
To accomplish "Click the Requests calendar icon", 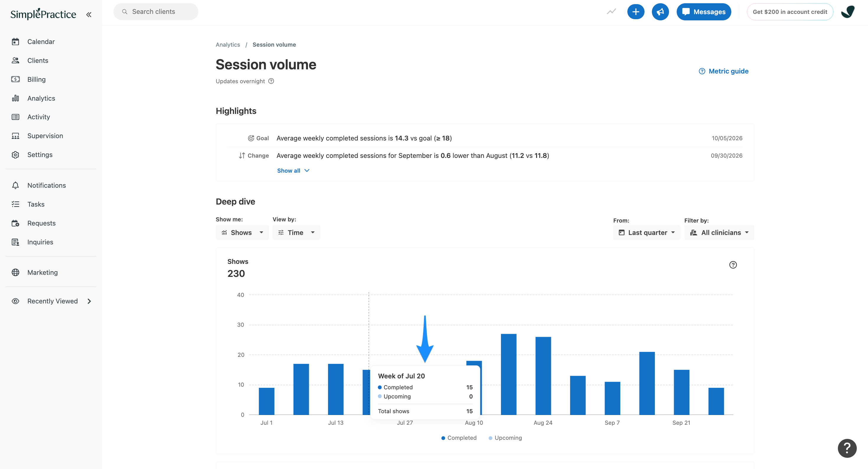I will tap(15, 223).
